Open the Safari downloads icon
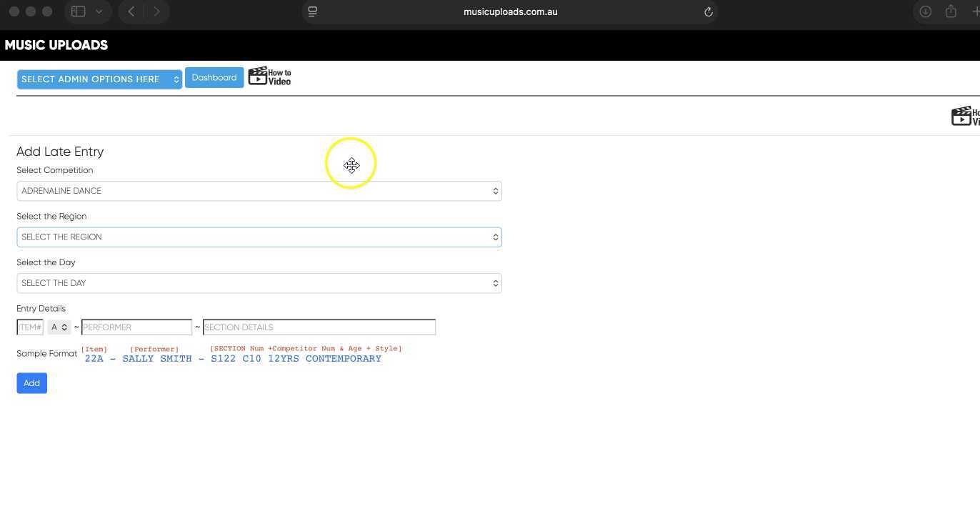The height and width of the screenshot is (509, 980). coord(925,11)
